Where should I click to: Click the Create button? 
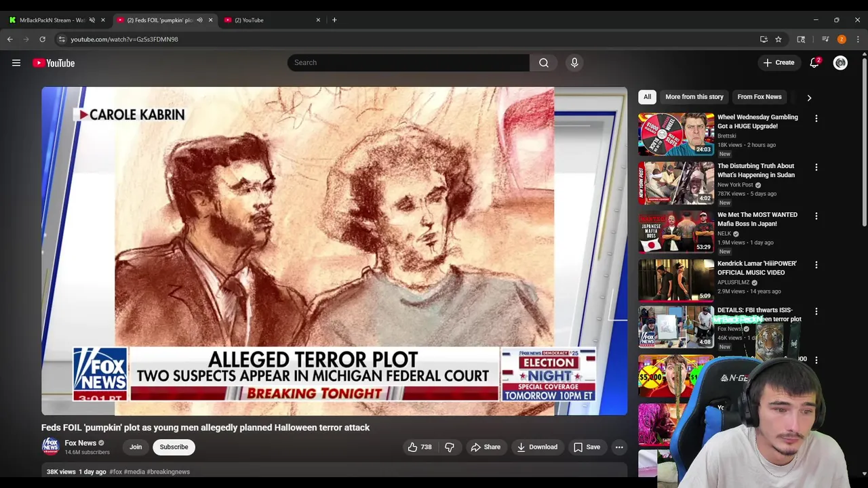pos(778,62)
